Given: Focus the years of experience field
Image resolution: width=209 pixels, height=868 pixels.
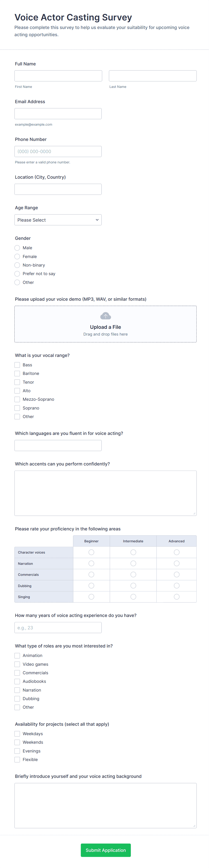Looking at the screenshot, I should click(58, 628).
